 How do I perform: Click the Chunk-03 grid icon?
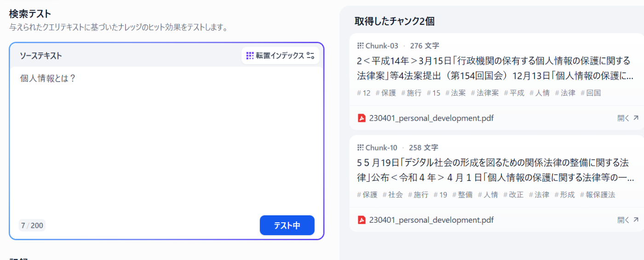point(360,46)
